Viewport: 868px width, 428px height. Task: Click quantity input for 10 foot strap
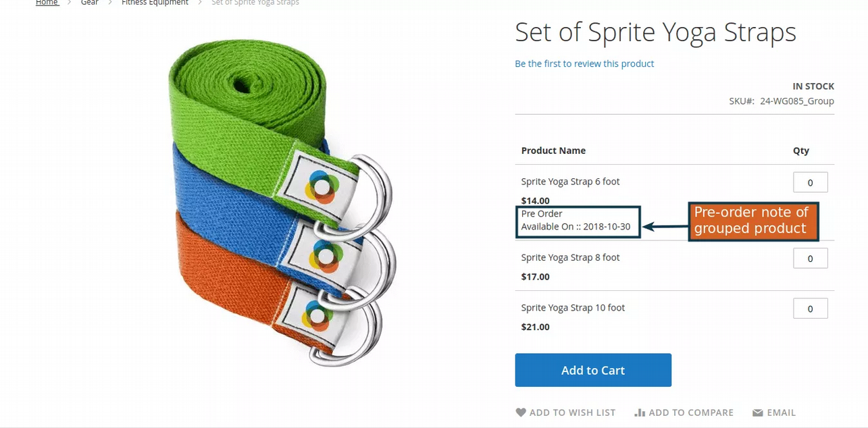[x=810, y=309]
